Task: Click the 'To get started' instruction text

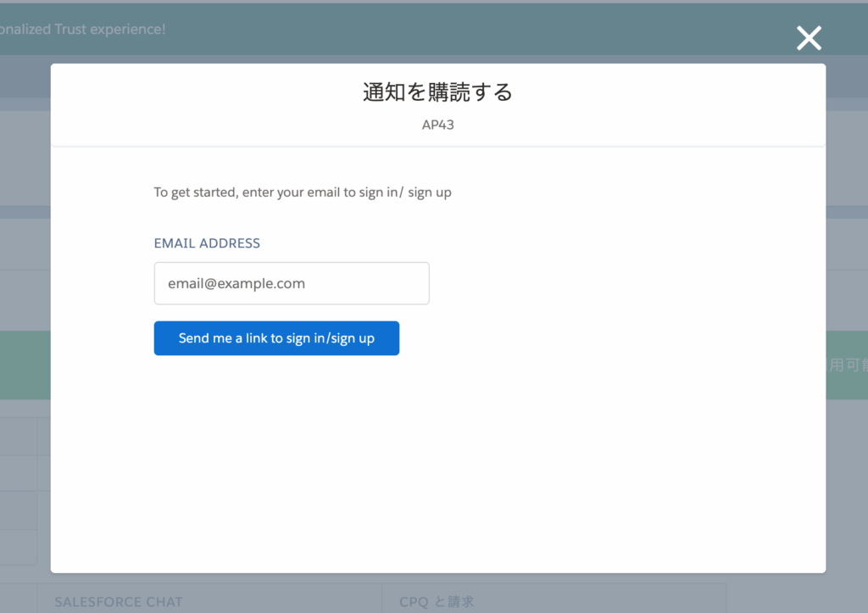Action: tap(303, 192)
